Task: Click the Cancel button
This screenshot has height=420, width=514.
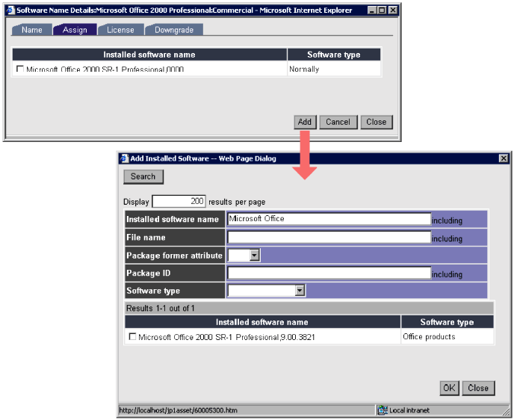Action: point(338,122)
